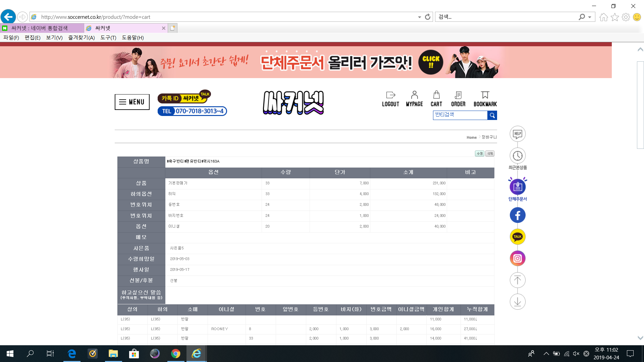
Task: Open the 즐겨찾기(A) menu
Action: [x=81, y=38]
